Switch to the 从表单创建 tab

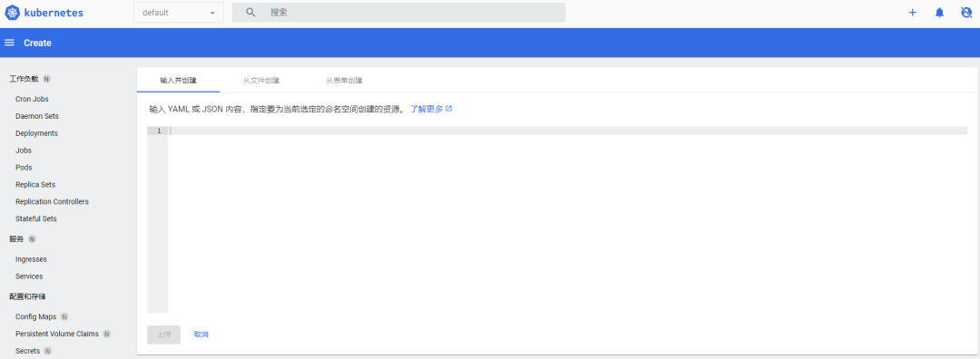(x=344, y=81)
